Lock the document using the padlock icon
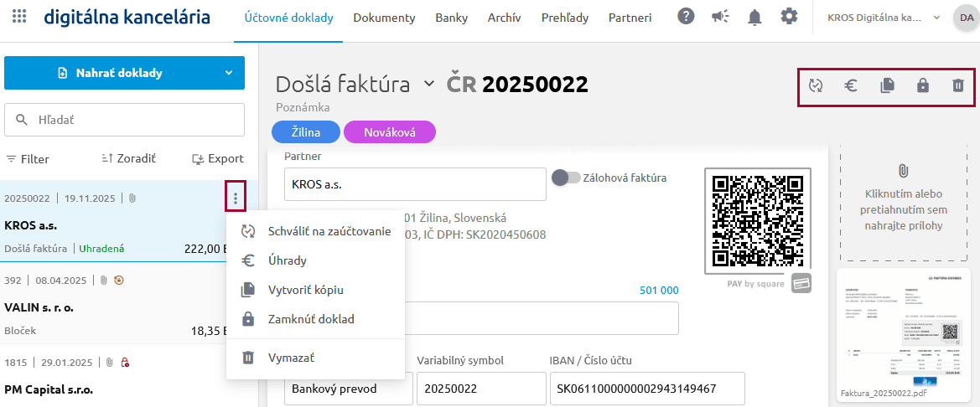The image size is (980, 407). (x=923, y=85)
